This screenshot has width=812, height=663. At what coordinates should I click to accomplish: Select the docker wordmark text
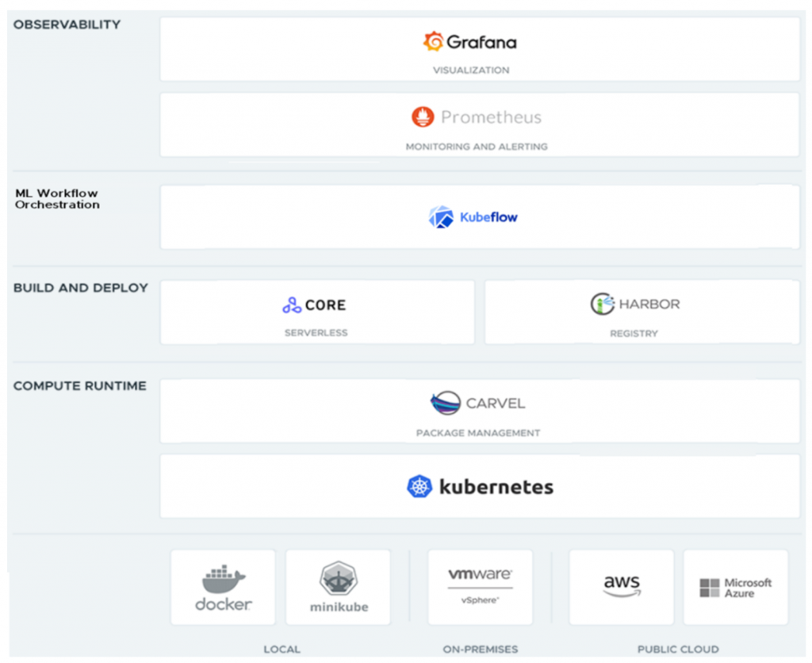[223, 604]
